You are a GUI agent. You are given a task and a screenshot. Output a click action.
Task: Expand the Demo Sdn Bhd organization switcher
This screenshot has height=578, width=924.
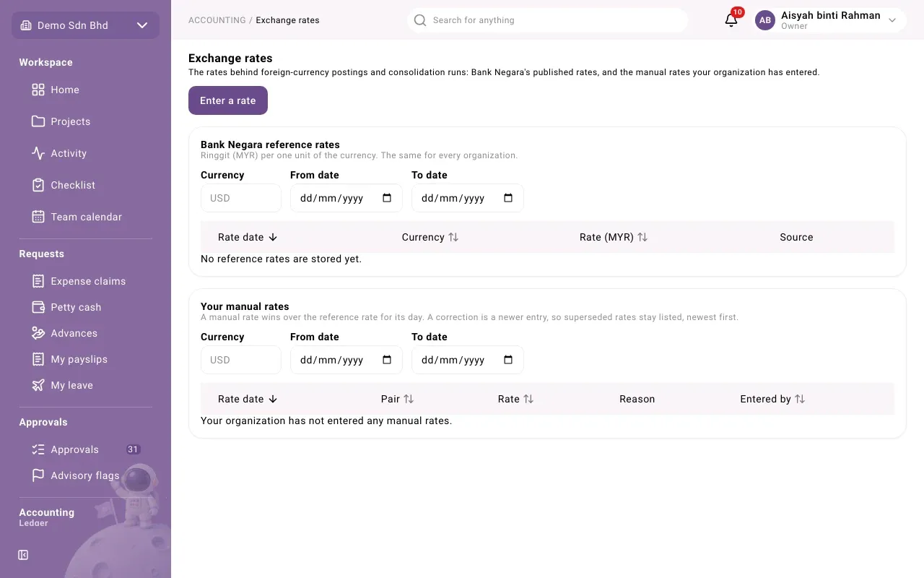[85, 25]
